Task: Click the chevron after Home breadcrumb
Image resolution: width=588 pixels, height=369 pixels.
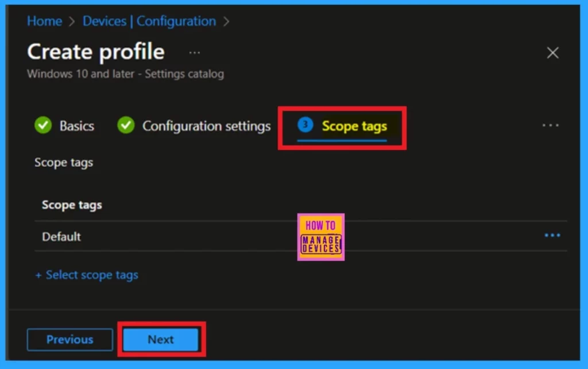Action: 72,21
